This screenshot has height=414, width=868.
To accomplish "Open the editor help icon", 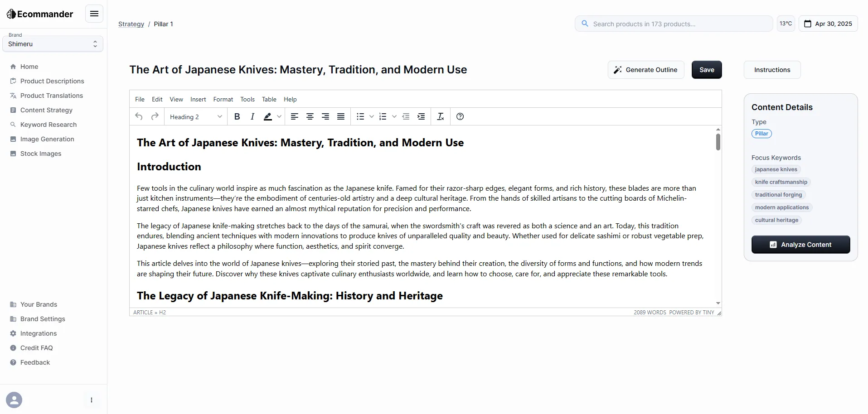I will tap(460, 116).
